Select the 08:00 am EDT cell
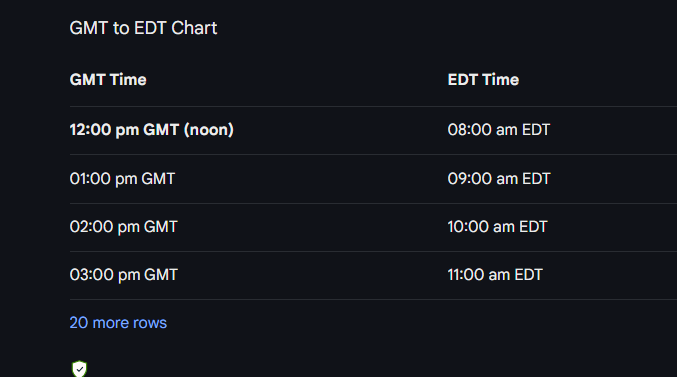The image size is (677, 377). click(499, 130)
